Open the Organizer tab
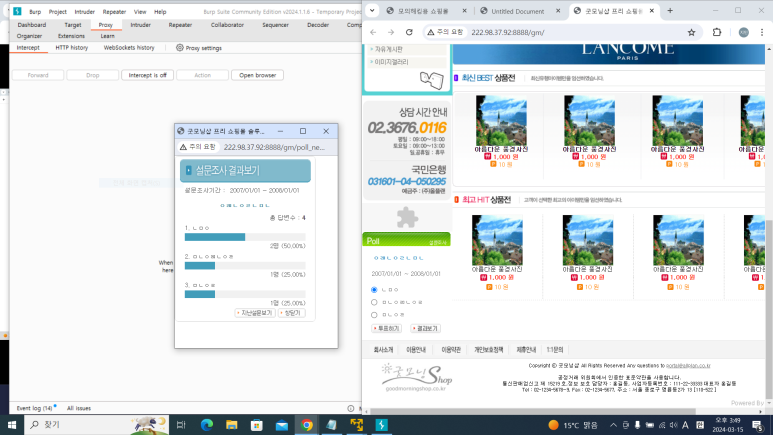Screen dimensions: 773x435 [29, 36]
